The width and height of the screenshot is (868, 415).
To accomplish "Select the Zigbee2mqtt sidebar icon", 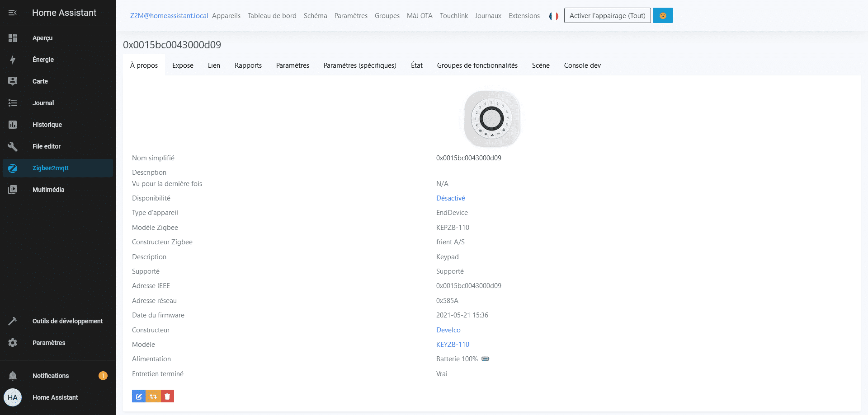I will click(13, 168).
